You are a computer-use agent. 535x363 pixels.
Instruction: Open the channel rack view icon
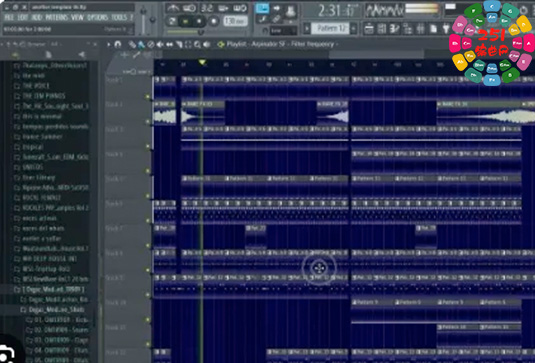382,29
